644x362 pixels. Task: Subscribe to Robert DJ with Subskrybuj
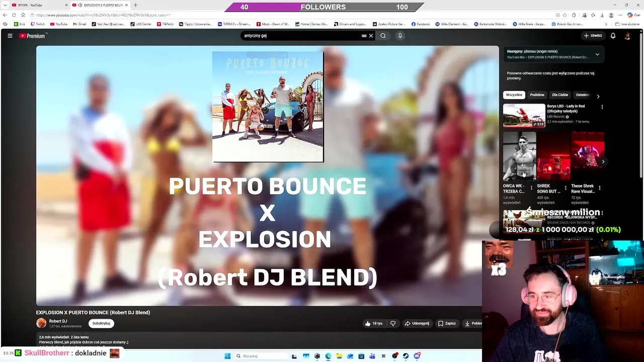(101, 323)
